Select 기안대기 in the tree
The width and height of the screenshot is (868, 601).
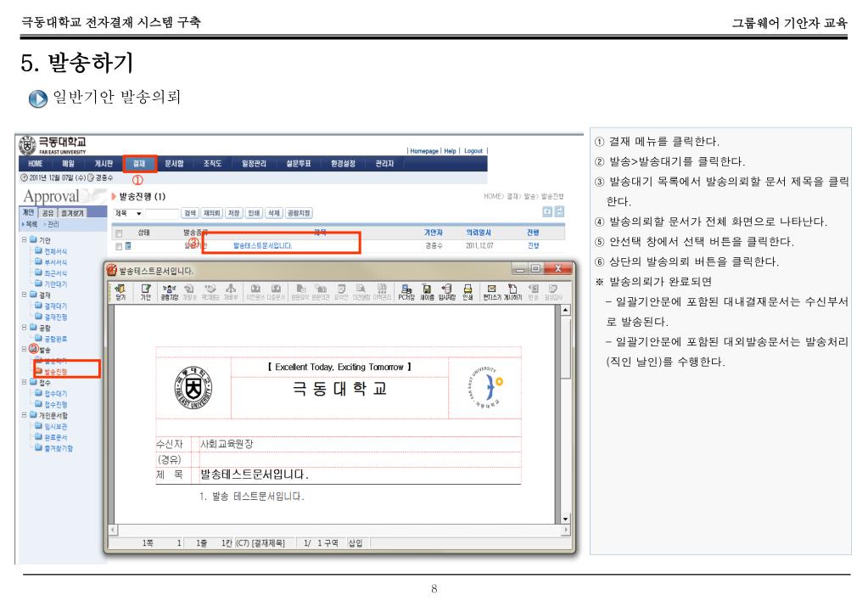pos(56,284)
